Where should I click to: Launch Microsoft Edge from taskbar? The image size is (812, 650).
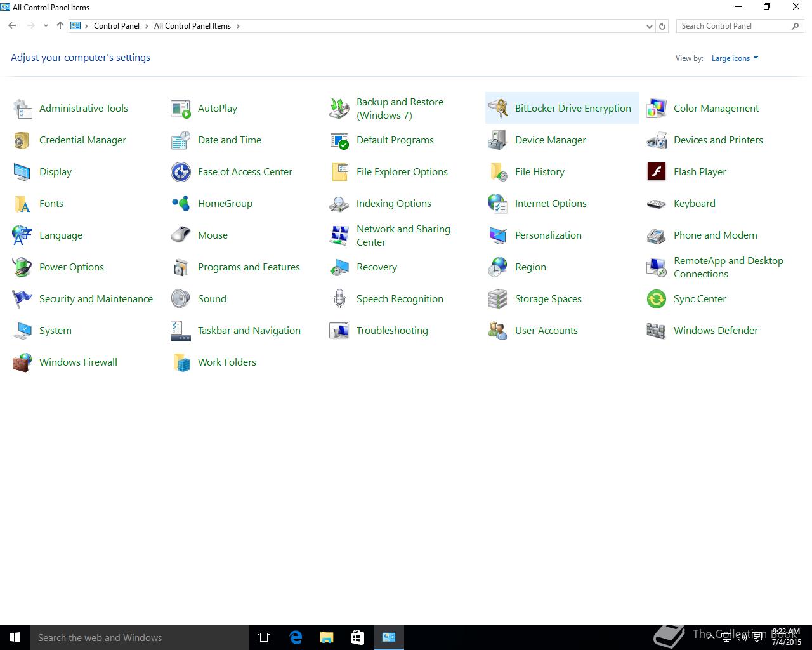pos(296,637)
